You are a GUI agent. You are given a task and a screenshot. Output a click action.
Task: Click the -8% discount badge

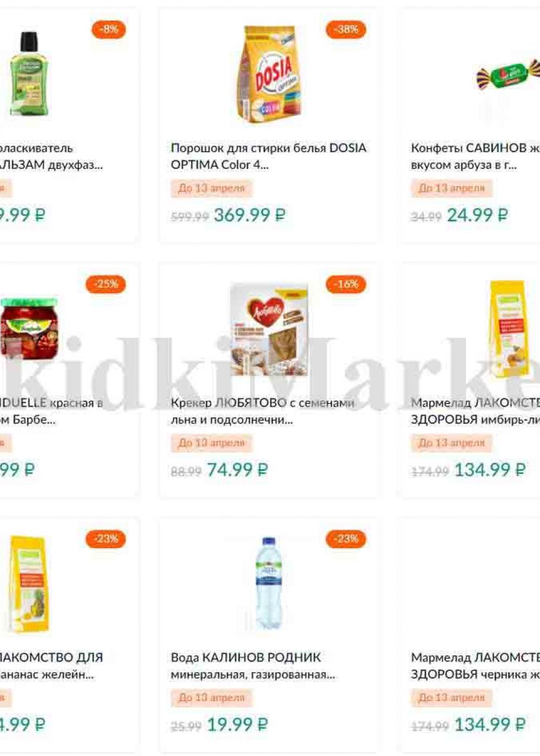[x=108, y=29]
